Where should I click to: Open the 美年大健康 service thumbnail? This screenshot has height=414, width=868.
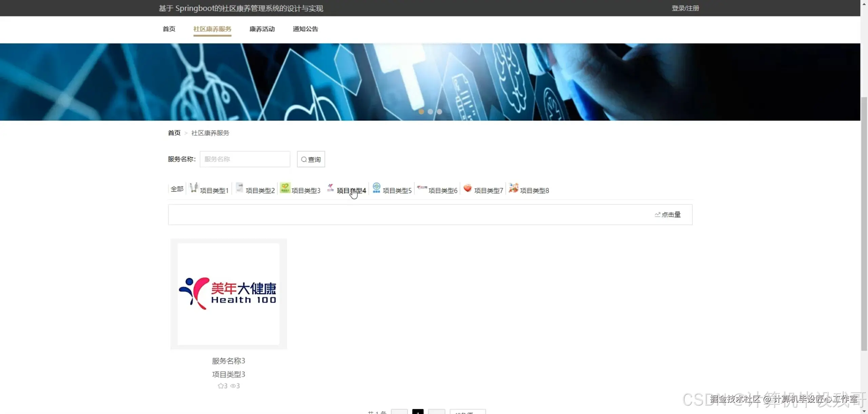229,294
